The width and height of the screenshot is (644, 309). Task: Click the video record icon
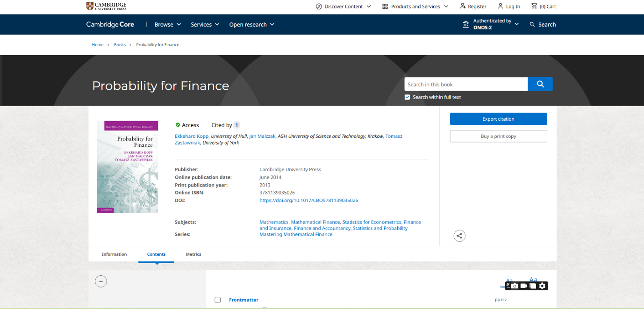[523, 286]
